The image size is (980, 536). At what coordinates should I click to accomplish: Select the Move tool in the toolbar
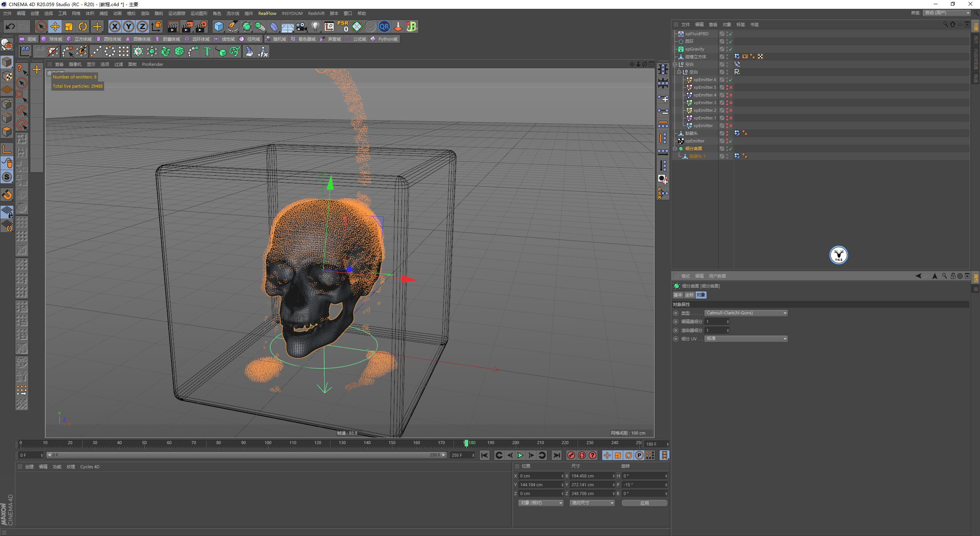[x=55, y=26]
